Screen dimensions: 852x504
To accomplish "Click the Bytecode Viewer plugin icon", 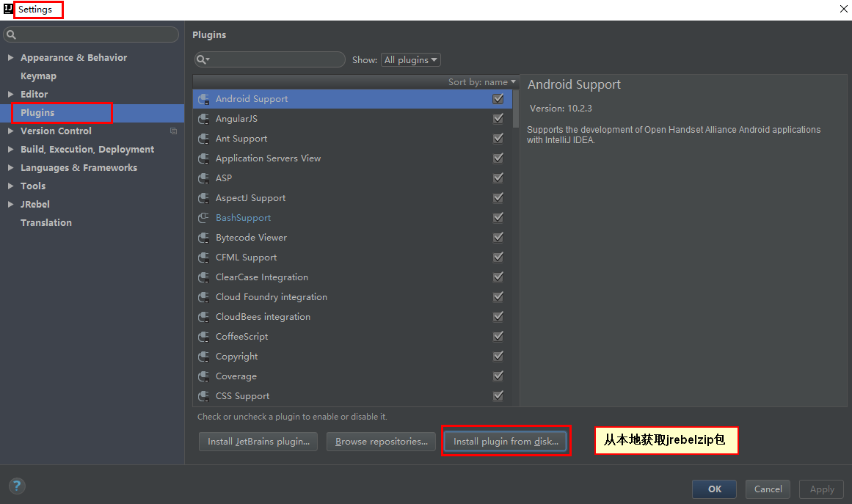I will [204, 238].
